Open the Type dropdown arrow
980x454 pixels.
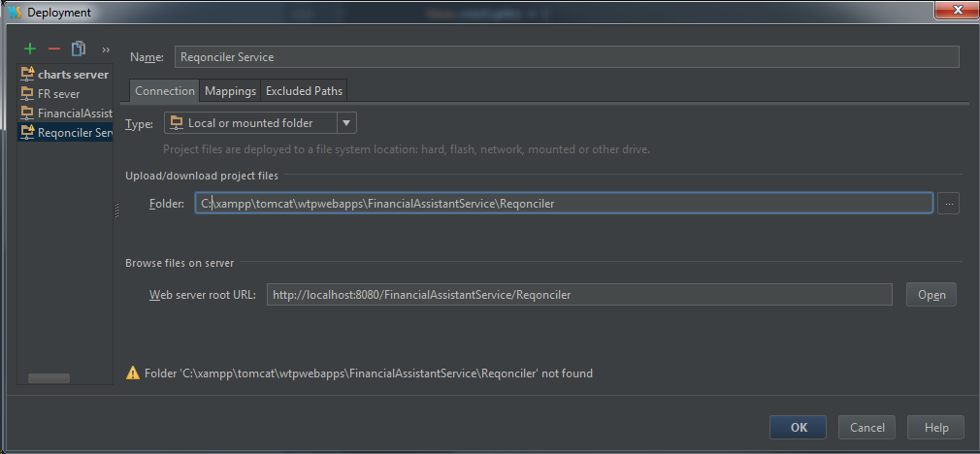pyautogui.click(x=347, y=123)
